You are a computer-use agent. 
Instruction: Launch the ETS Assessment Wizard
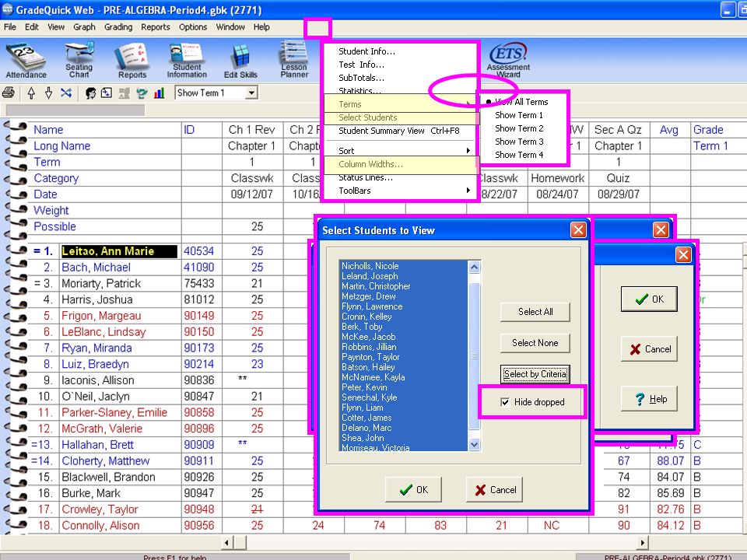coord(508,60)
